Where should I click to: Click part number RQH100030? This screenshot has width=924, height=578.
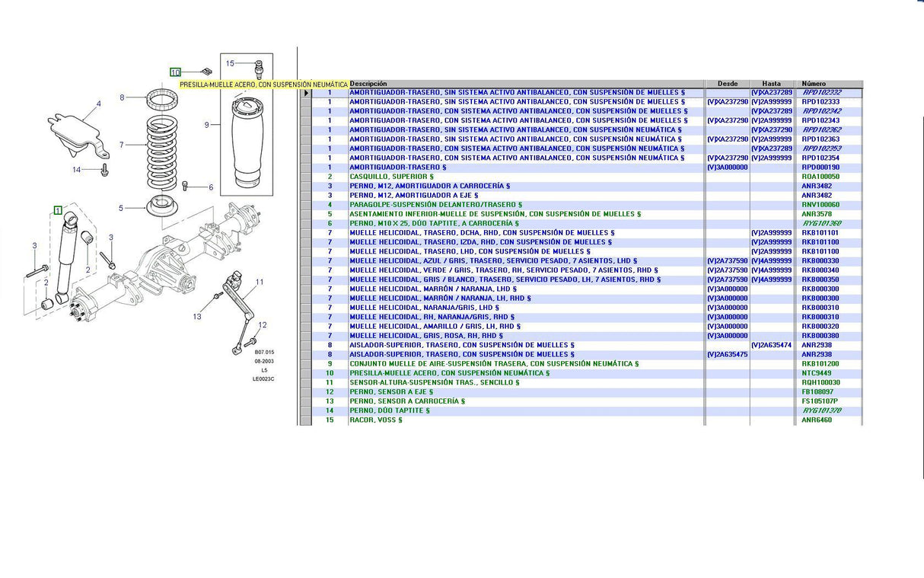click(821, 382)
